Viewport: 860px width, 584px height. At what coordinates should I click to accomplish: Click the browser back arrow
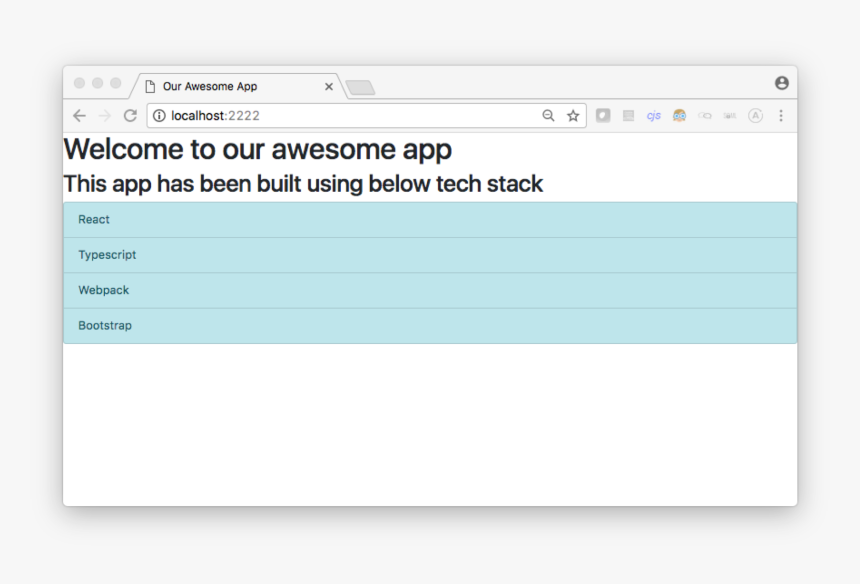[80, 116]
